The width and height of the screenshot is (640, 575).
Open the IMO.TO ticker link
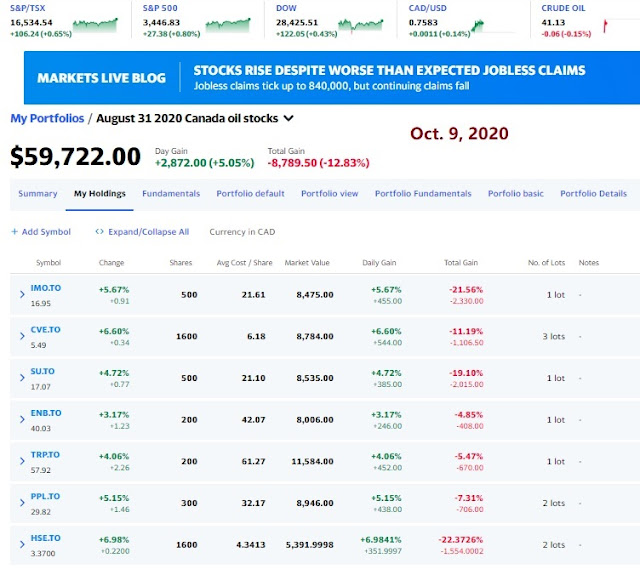tap(46, 288)
